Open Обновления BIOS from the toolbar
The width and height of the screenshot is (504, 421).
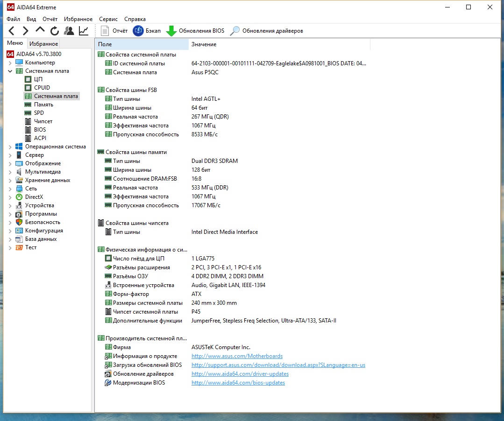click(x=195, y=31)
